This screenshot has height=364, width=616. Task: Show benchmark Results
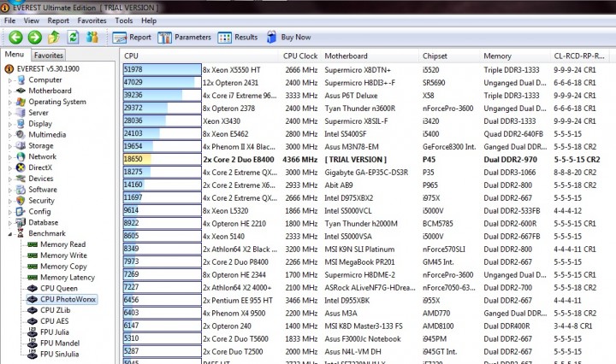point(238,38)
